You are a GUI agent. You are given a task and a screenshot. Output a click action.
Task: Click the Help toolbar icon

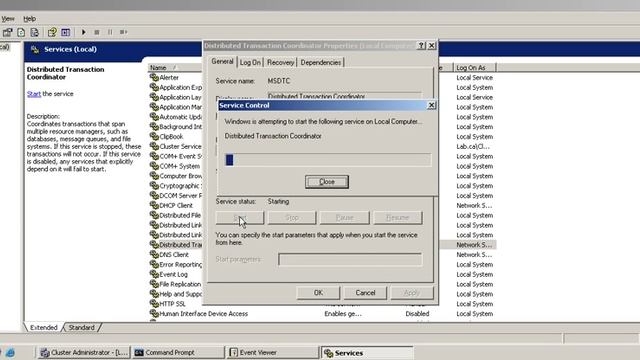[52, 32]
